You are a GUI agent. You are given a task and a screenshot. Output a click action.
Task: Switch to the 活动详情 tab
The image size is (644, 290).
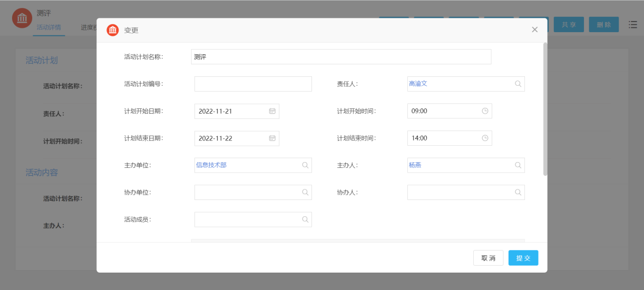(48, 28)
